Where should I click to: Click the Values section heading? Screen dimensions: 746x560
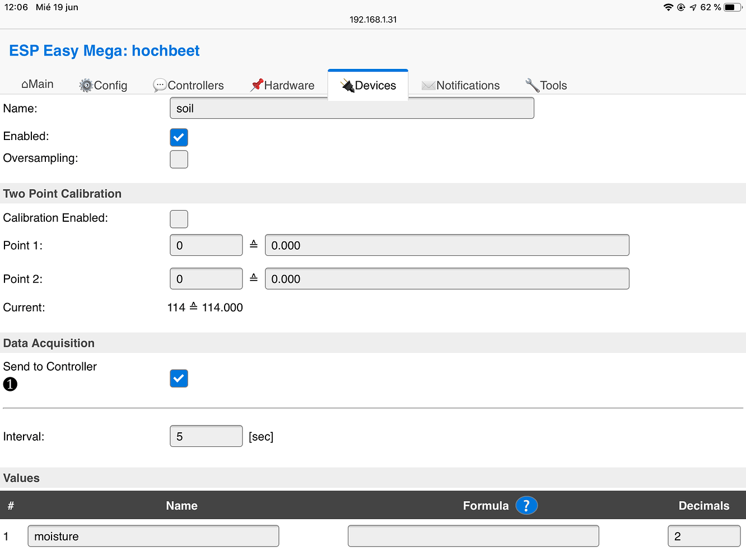(x=21, y=478)
